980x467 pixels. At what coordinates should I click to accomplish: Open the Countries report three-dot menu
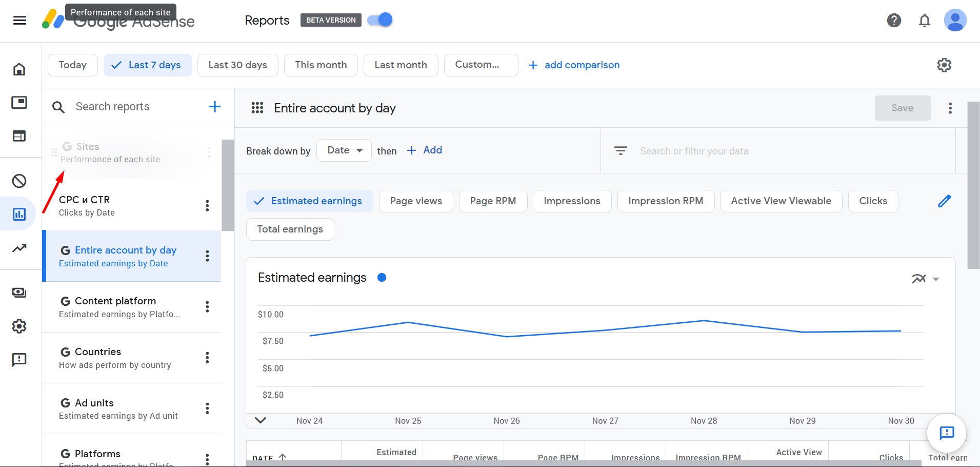point(207,358)
